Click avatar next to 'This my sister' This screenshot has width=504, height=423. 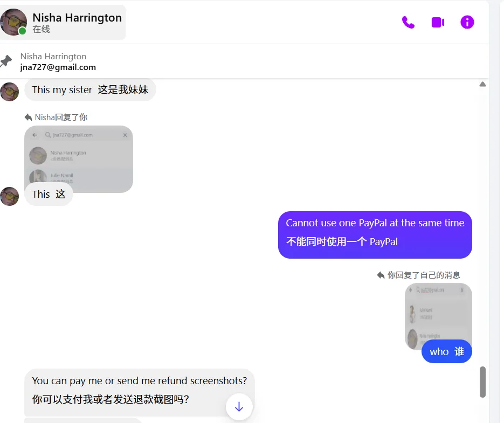9,92
